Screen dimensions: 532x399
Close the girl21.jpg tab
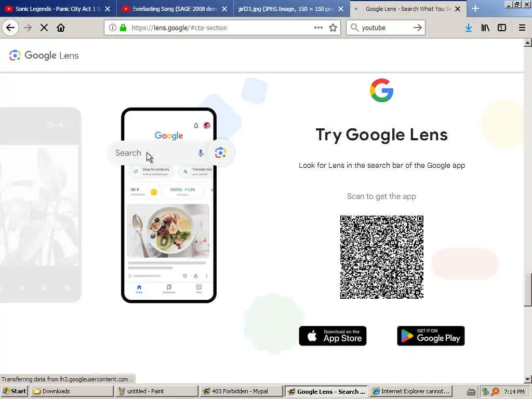pos(341,9)
